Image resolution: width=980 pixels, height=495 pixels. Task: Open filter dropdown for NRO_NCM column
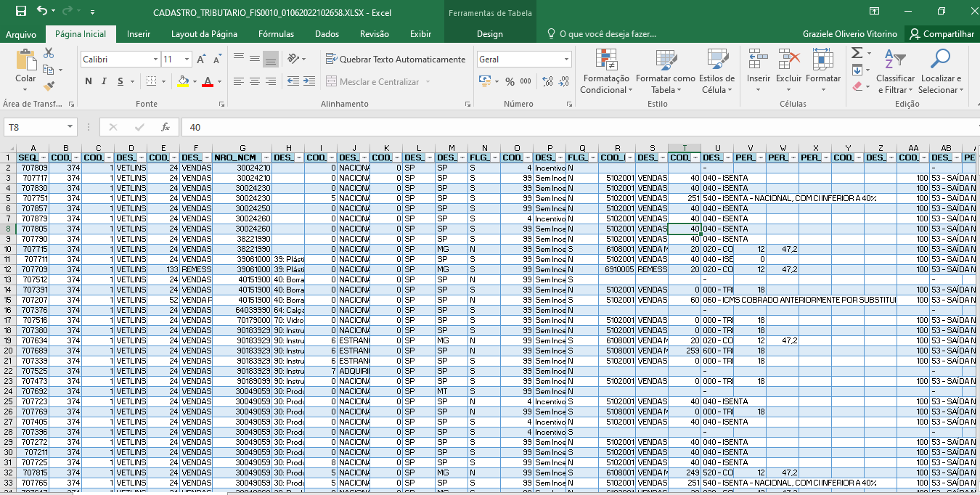266,157
